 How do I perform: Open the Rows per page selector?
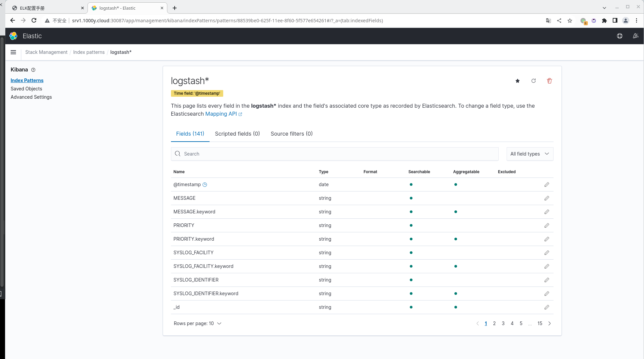(x=197, y=323)
